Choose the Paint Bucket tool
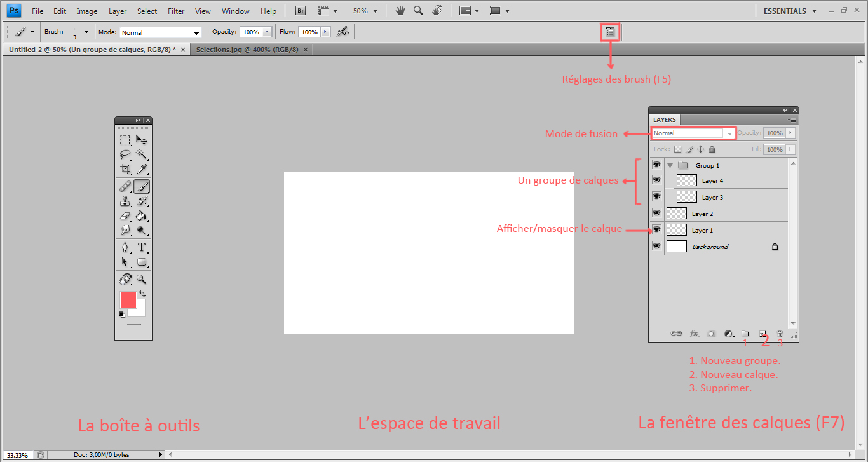 click(142, 216)
